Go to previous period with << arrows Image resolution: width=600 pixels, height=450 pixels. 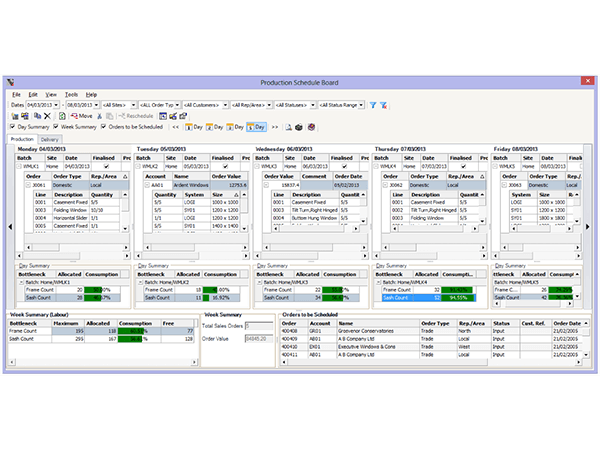pyautogui.click(x=176, y=128)
